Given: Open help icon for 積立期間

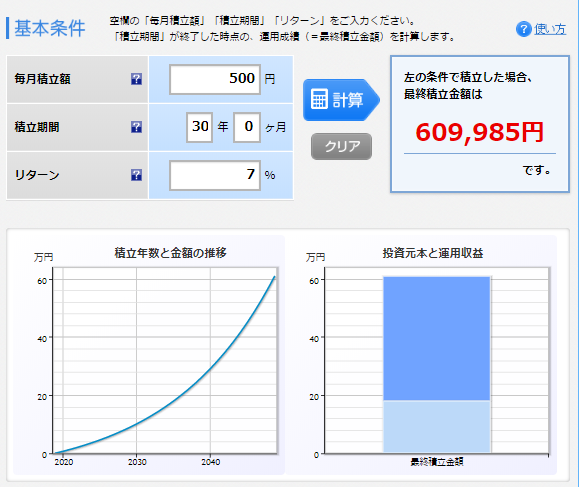Looking at the screenshot, I should pyautogui.click(x=136, y=127).
